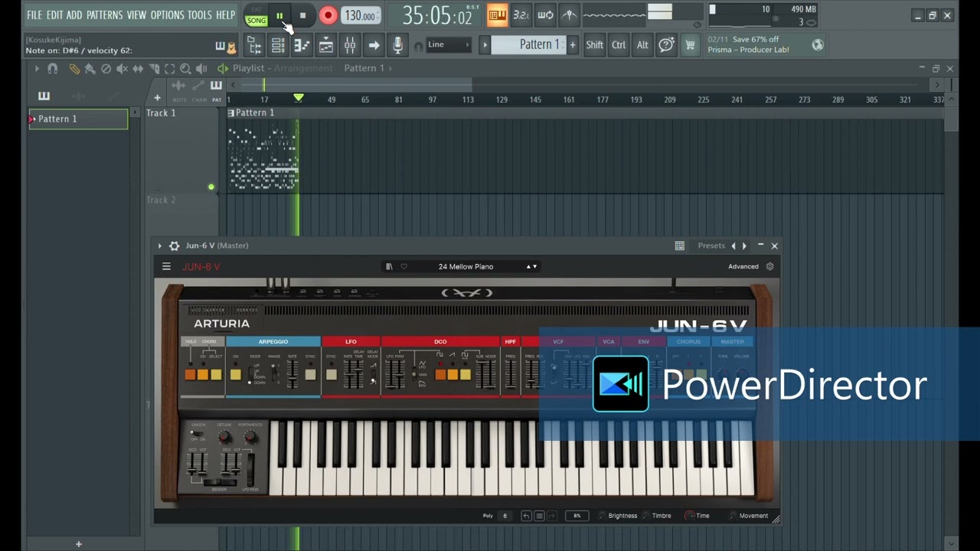
Task: Turn the DETUNE knob
Action: (224, 438)
